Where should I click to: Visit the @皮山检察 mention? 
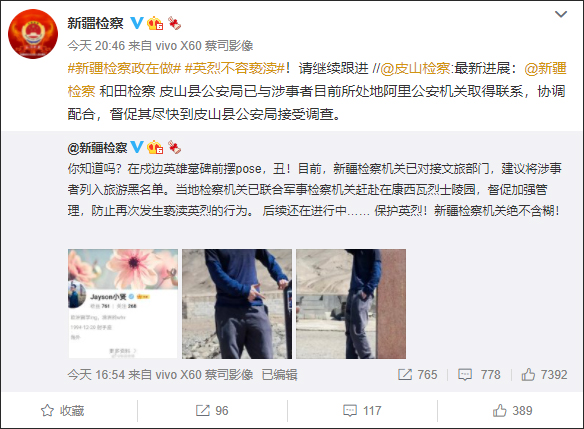[x=415, y=68]
